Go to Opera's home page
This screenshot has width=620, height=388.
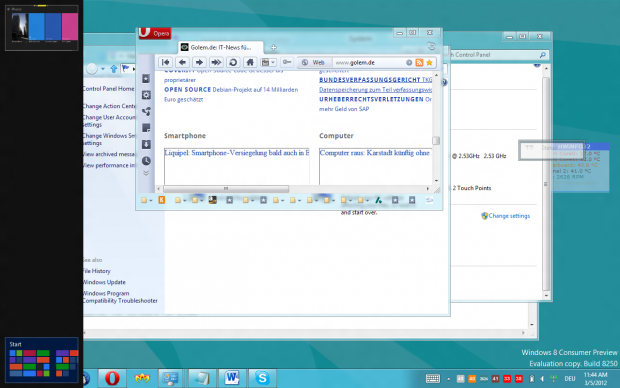point(250,62)
